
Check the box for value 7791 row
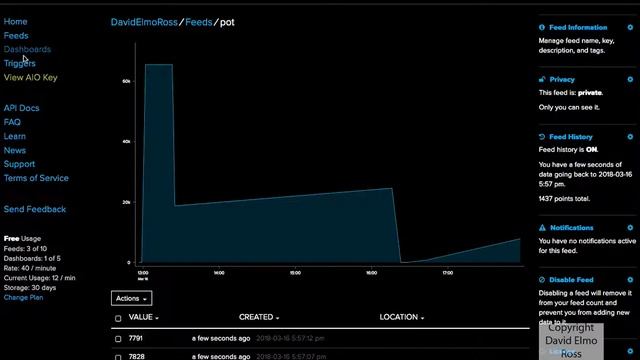[x=118, y=339]
